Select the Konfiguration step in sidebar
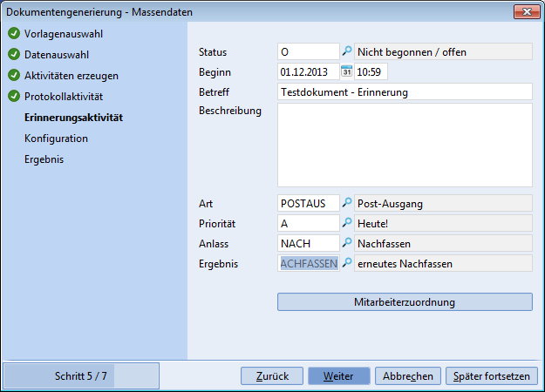This screenshot has width=545, height=392. pyautogui.click(x=56, y=139)
